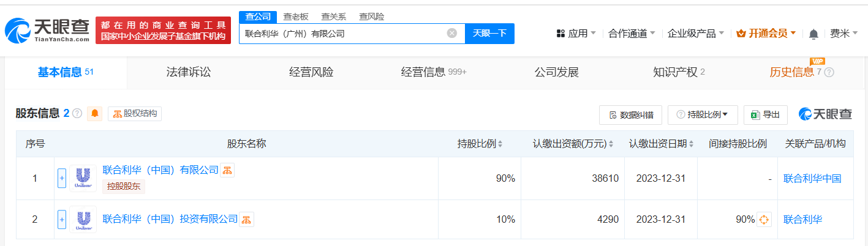Click the help icon beside 历史信息
Image resolution: width=868 pixels, height=246 pixels.
coord(829,72)
